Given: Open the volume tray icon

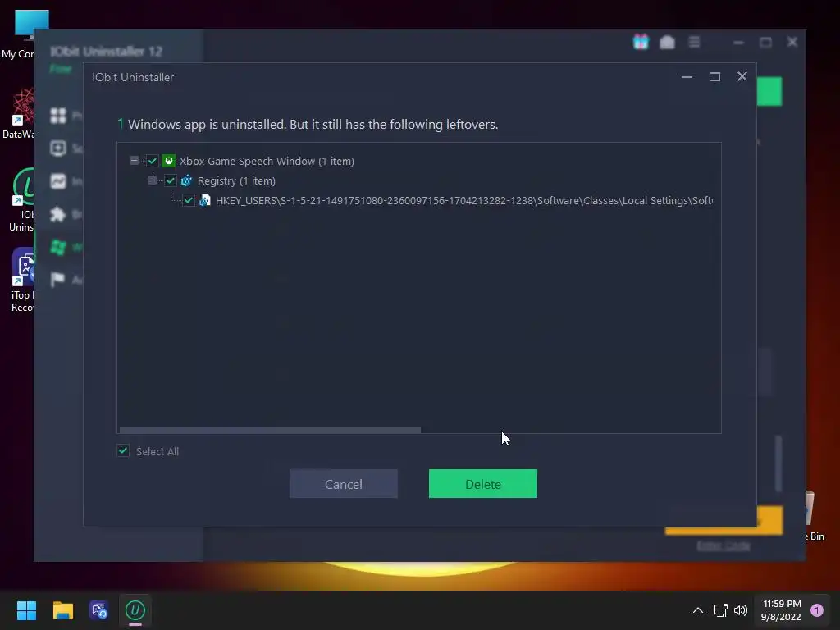Looking at the screenshot, I should [741, 610].
